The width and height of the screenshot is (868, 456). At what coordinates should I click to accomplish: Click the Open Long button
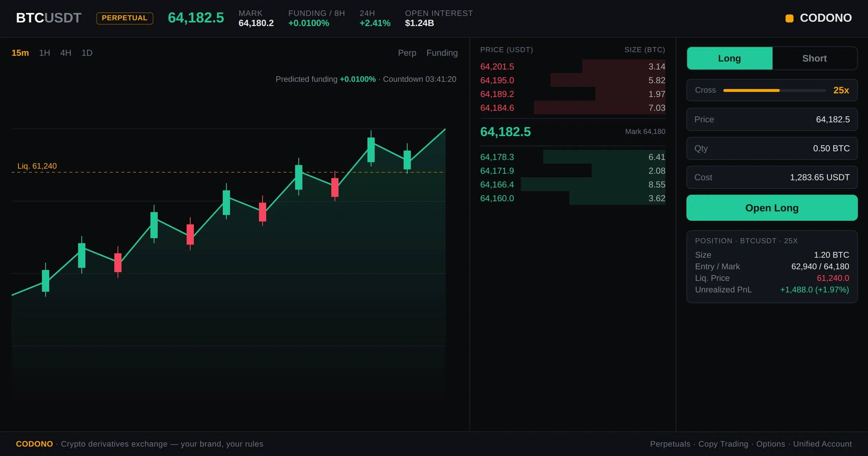point(772,208)
